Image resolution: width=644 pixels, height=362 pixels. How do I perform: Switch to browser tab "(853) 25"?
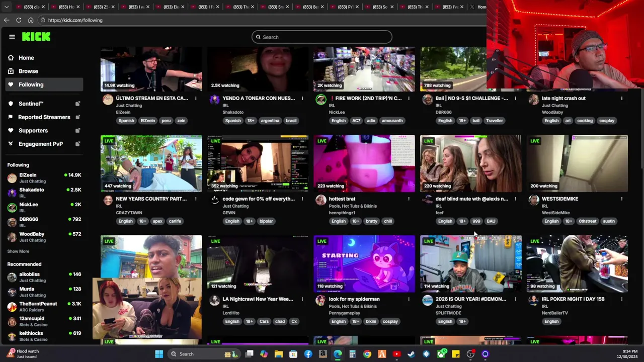pos(101,7)
